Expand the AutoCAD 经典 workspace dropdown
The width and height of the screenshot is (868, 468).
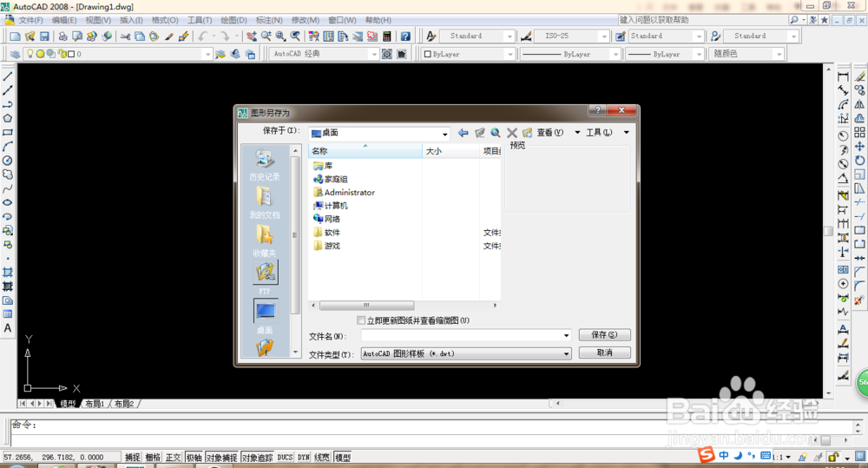point(375,54)
